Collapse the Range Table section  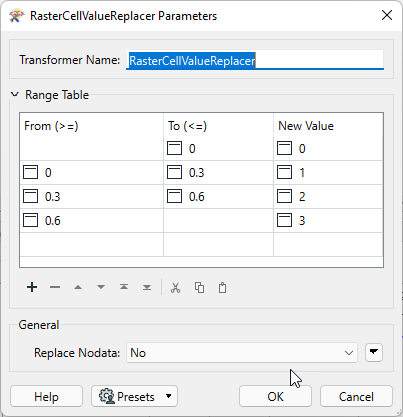pos(15,95)
